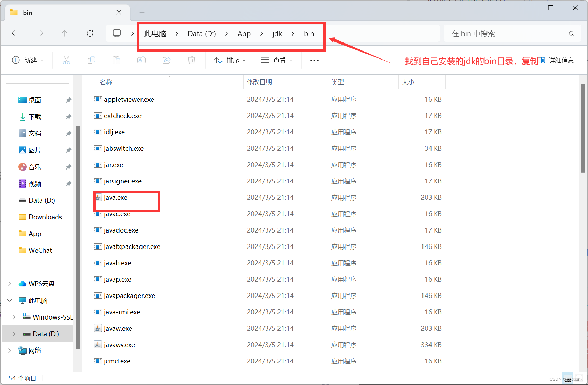The width and height of the screenshot is (588, 385).
Task: Open the three-dot more options menu
Action: (x=314, y=61)
